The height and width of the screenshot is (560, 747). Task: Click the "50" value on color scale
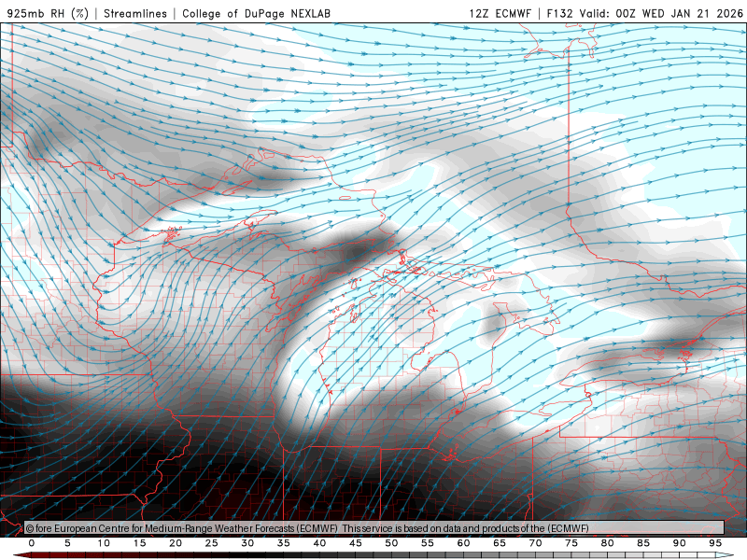pyautogui.click(x=391, y=543)
